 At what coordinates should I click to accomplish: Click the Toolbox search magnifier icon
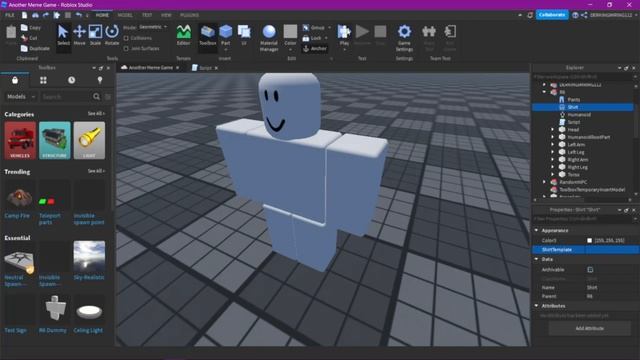[96, 97]
